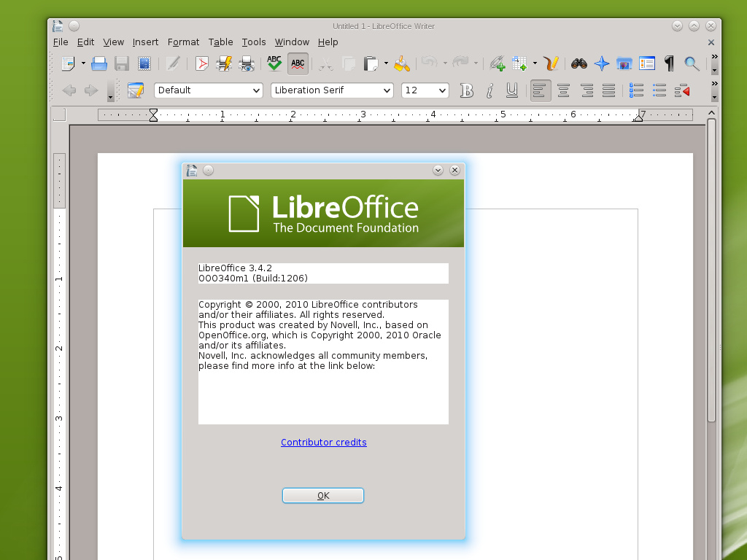The image size is (747, 560).
Task: Click the Paste clipboard icon
Action: point(370,63)
